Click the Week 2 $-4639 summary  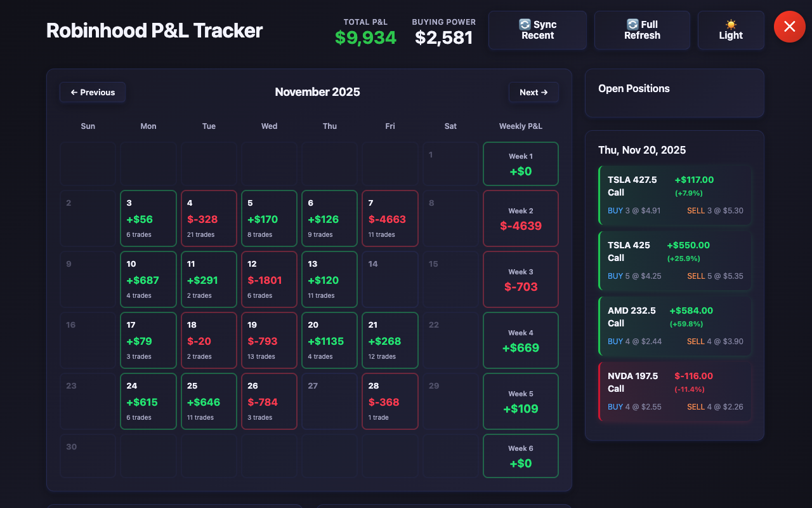(521, 218)
